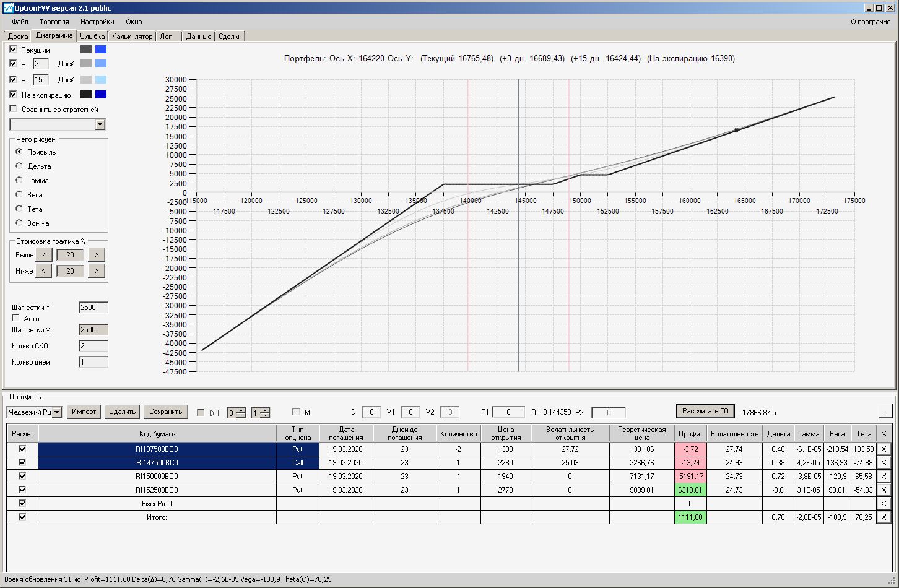Switch to the Улыбка tab
Viewport: 899px width, 588px height.
[x=93, y=37]
